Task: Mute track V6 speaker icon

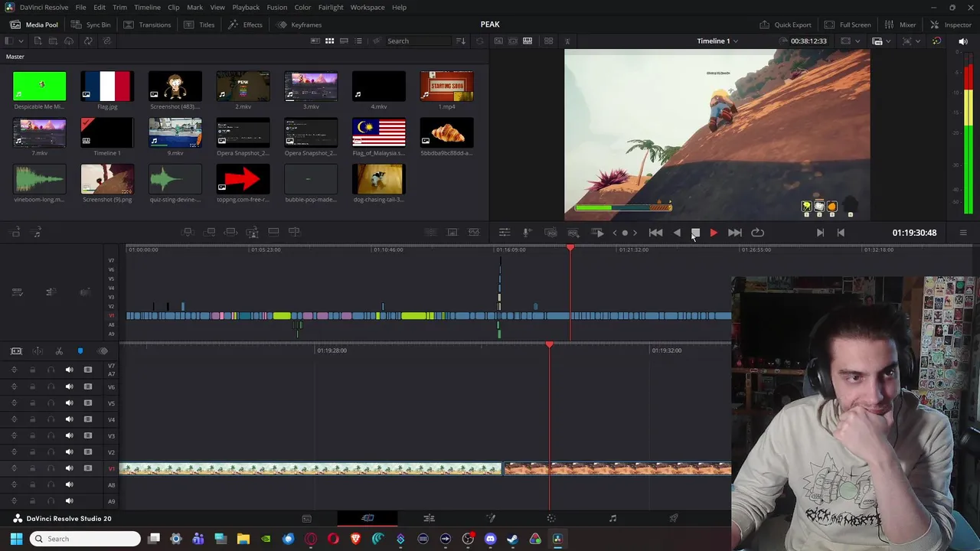Action: (69, 386)
